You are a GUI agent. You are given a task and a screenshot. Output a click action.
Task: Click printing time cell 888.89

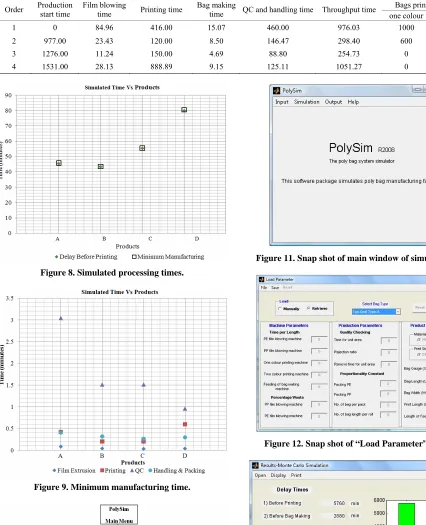point(161,67)
